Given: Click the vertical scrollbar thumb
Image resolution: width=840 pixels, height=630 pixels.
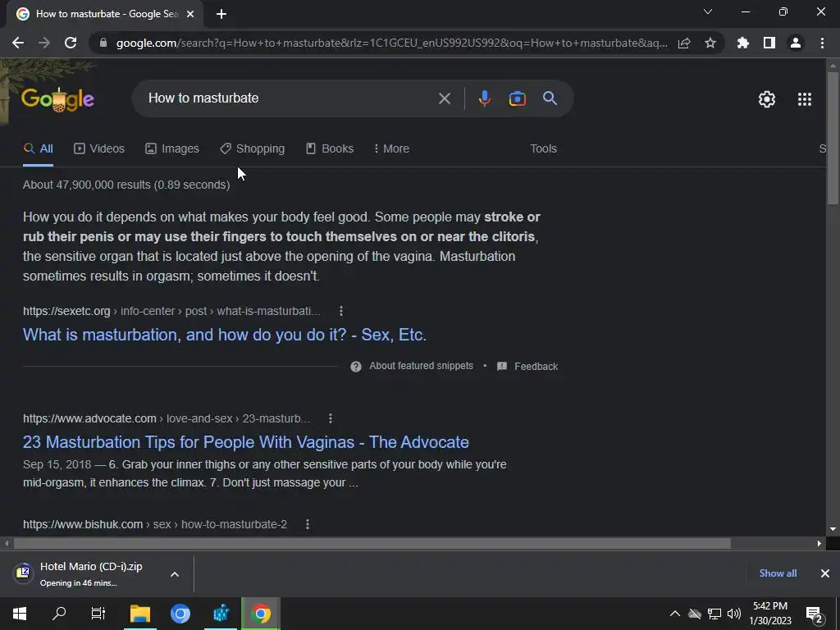Looking at the screenshot, I should click(x=833, y=138).
